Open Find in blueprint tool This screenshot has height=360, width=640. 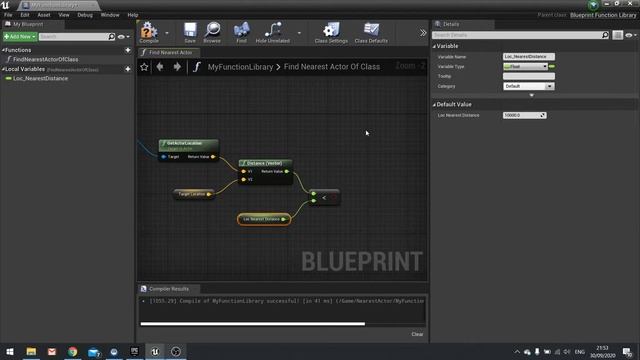(x=241, y=33)
